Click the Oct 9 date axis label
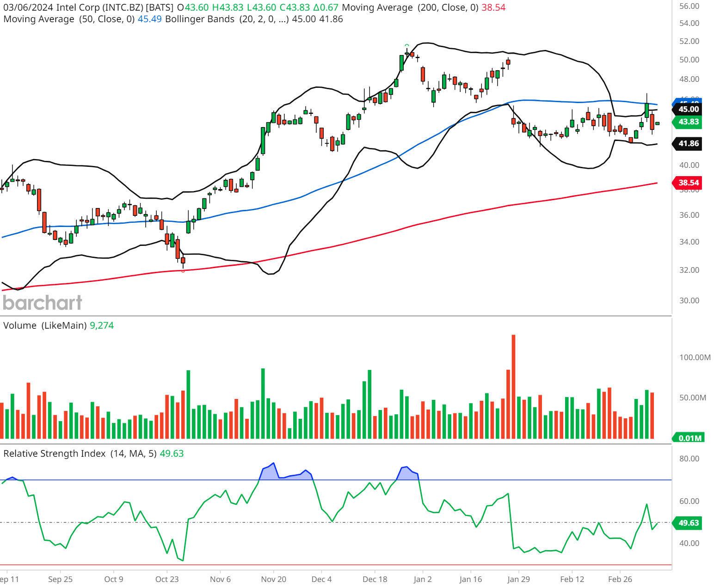The width and height of the screenshot is (714, 588). [114, 579]
